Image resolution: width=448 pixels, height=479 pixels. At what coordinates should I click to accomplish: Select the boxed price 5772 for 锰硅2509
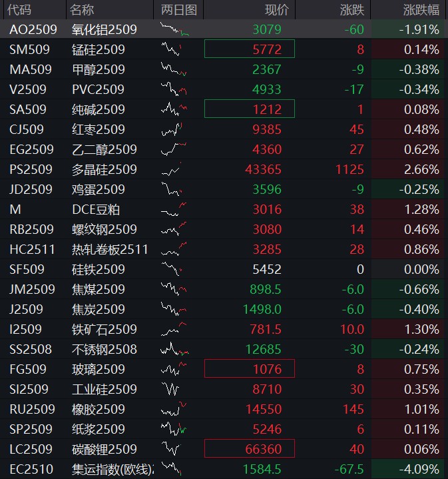[x=250, y=49]
